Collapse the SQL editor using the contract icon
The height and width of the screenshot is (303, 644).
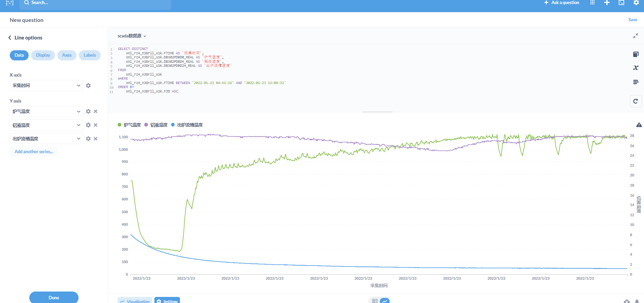[636, 36]
